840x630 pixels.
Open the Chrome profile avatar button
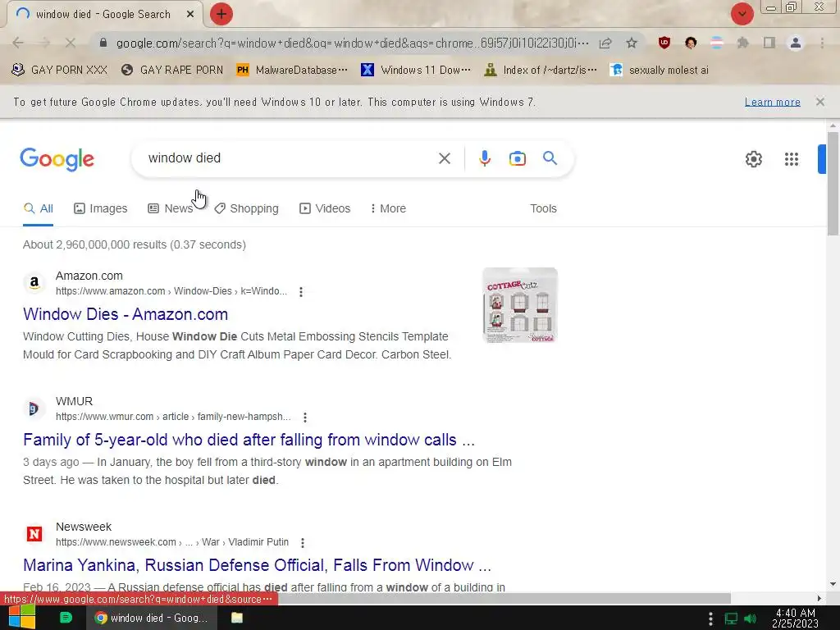tap(796, 43)
